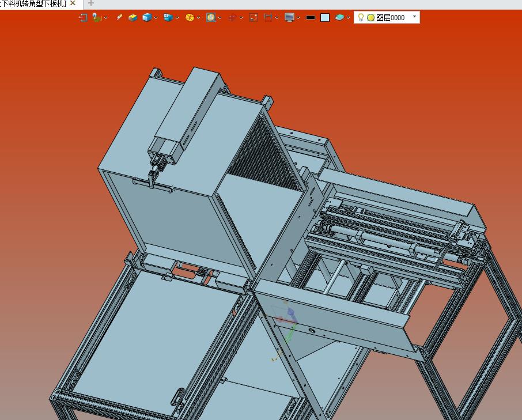Image resolution: width=522 pixels, height=420 pixels.
Task: Select the 下料机转角型下板机 document tab
Action: click(x=33, y=3)
